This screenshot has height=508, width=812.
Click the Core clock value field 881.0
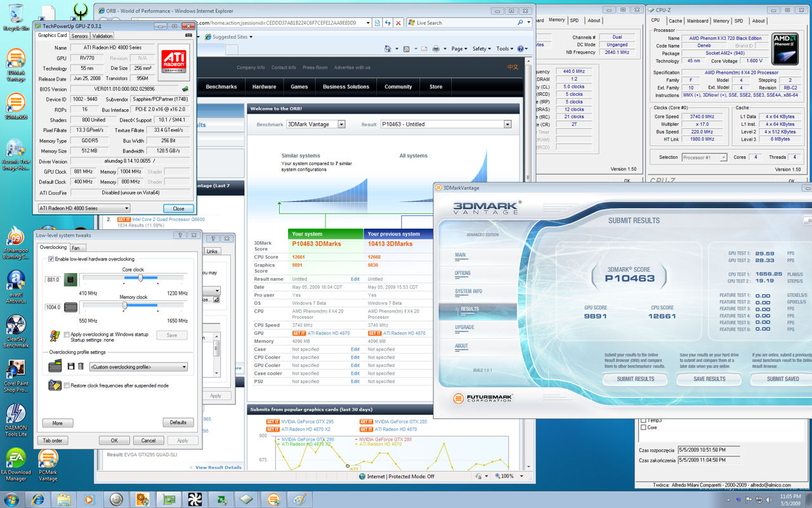click(x=53, y=279)
